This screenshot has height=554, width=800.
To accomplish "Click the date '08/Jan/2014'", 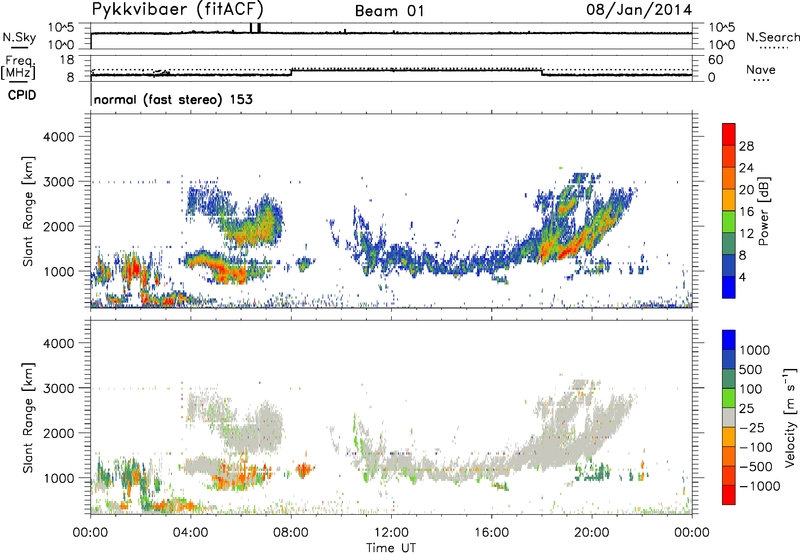I will (639, 10).
